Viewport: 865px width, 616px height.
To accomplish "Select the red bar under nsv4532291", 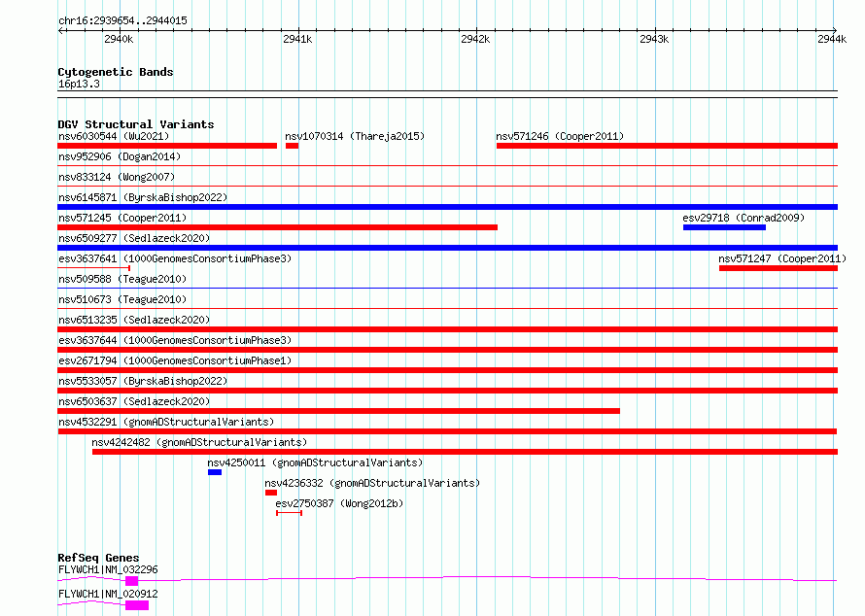I will (x=447, y=431).
